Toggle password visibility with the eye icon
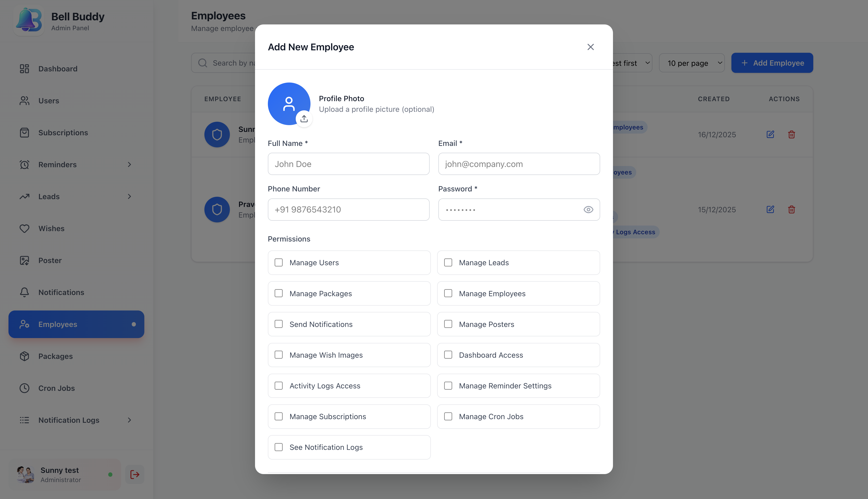The height and width of the screenshot is (499, 868). coord(589,209)
